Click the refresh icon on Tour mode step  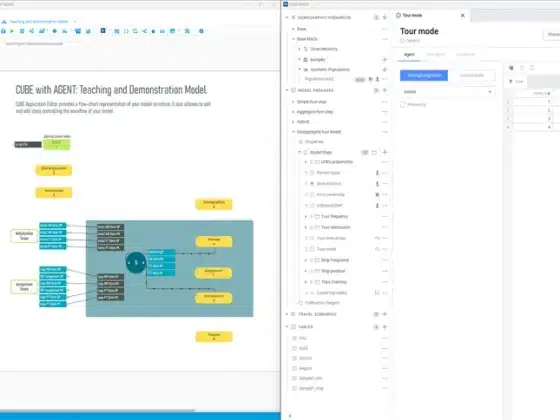[x=377, y=249]
